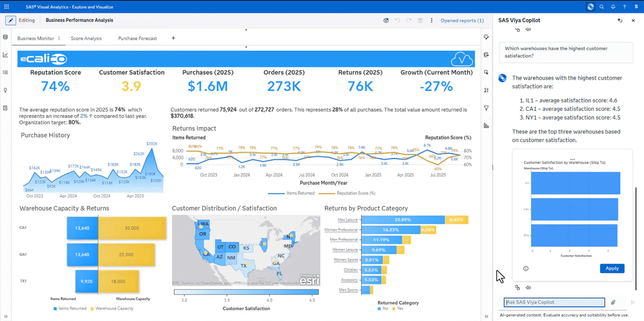Expand left pane with double chevron
644x321 pixels.
coord(5,316)
